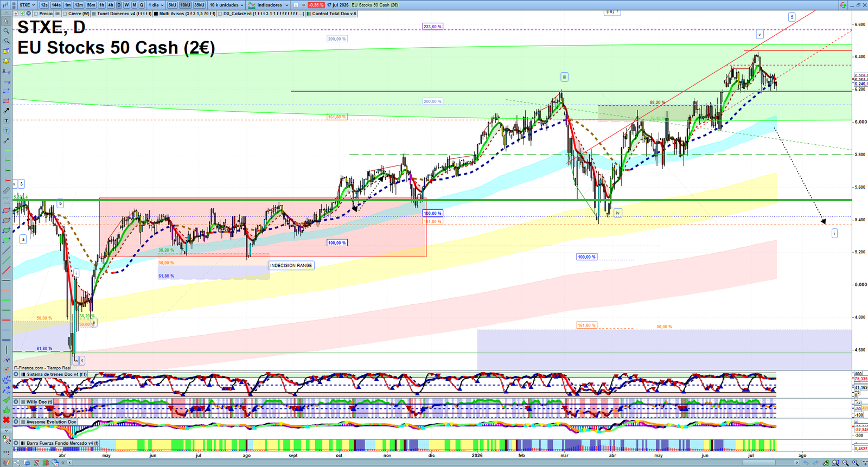Select the zoom area selection tool
The width and height of the screenshot is (868, 467).
(7, 41)
